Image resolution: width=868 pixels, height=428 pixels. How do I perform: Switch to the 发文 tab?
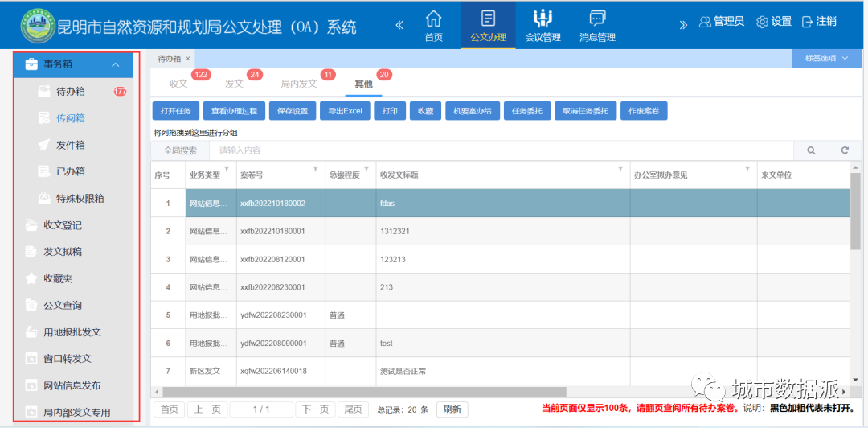234,84
